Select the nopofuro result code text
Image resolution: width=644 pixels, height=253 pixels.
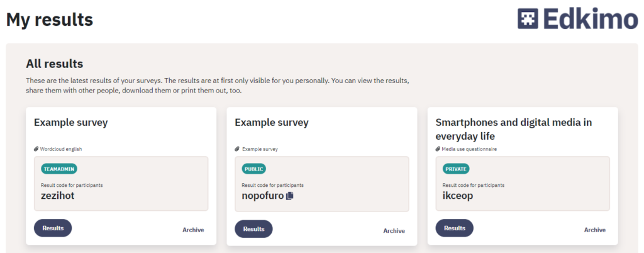(263, 196)
